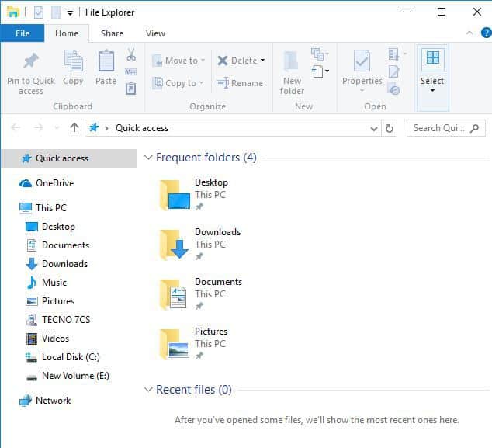Click the Properties icon in title bar
This screenshot has height=448, width=492.
pyautogui.click(x=39, y=12)
